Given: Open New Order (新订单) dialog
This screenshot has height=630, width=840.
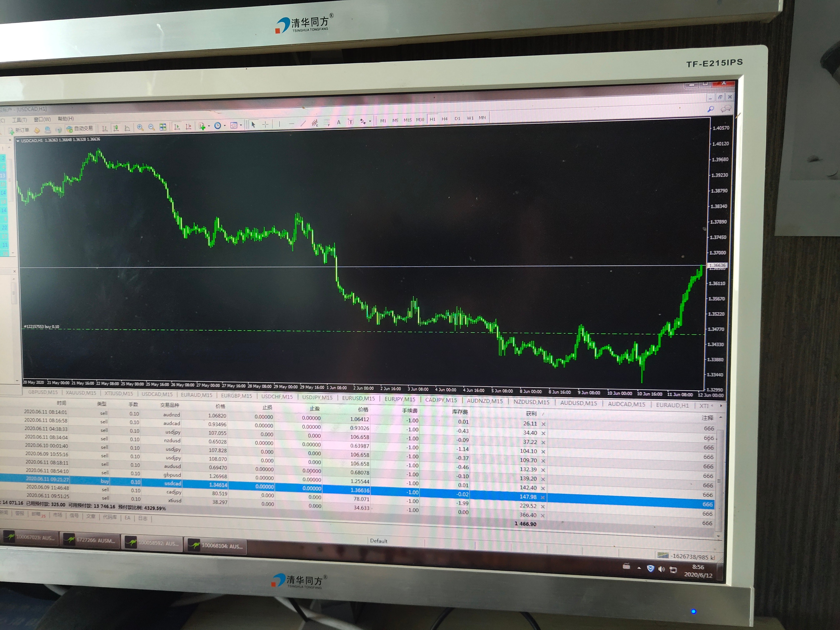Looking at the screenshot, I should coord(19,130).
